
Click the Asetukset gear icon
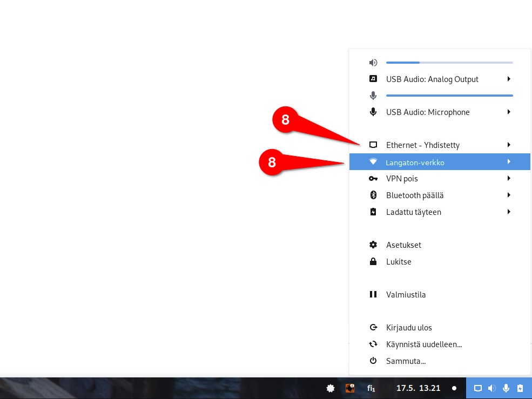[x=373, y=245]
